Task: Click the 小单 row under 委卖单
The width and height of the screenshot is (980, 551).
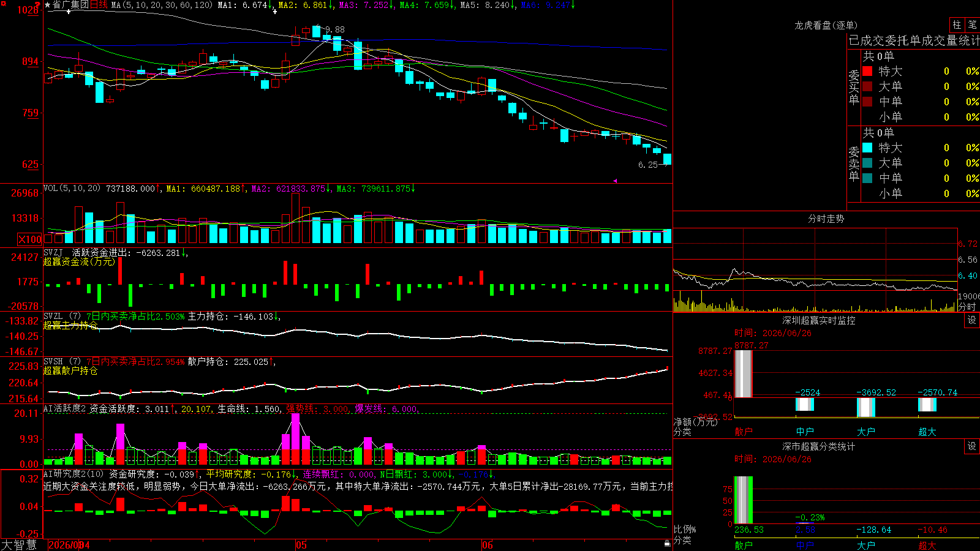Action: [x=921, y=193]
